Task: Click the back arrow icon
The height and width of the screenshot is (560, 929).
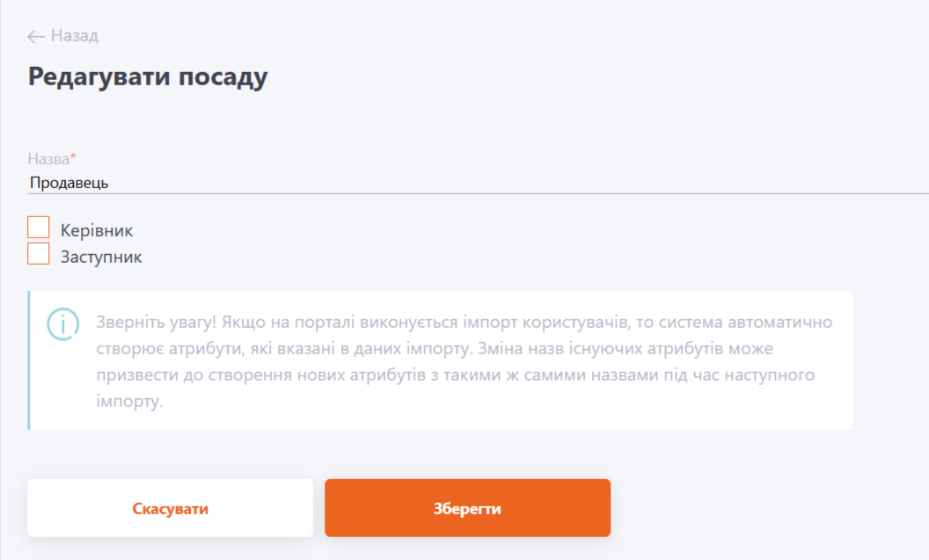Action: [x=36, y=36]
